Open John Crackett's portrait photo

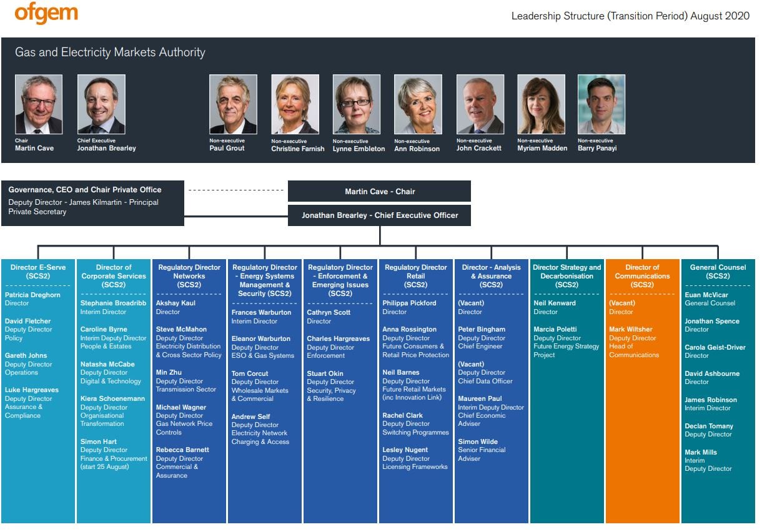480,104
